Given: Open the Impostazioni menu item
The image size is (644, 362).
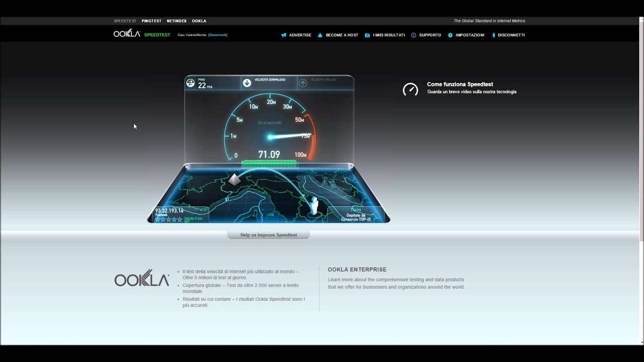Looking at the screenshot, I should 470,35.
